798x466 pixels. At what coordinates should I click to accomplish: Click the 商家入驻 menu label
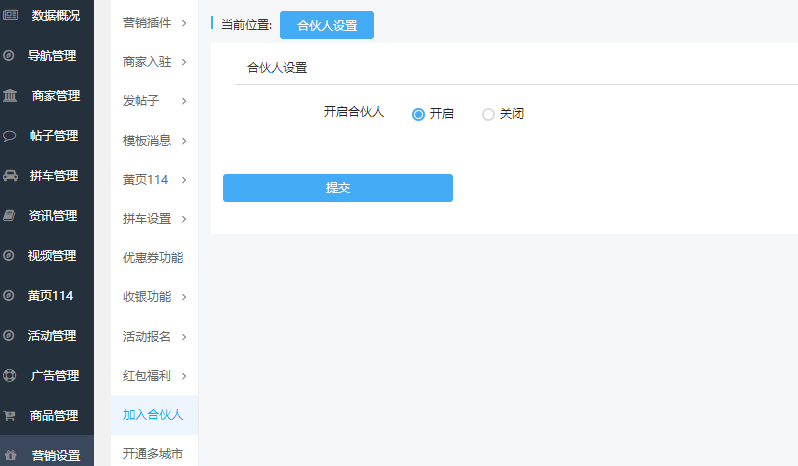coord(147,62)
